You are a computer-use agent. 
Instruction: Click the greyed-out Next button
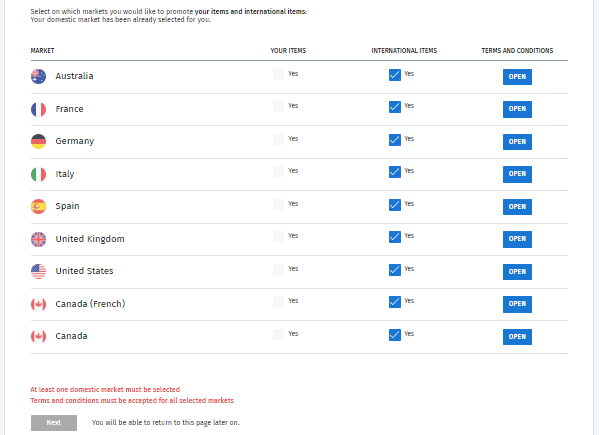(54, 423)
